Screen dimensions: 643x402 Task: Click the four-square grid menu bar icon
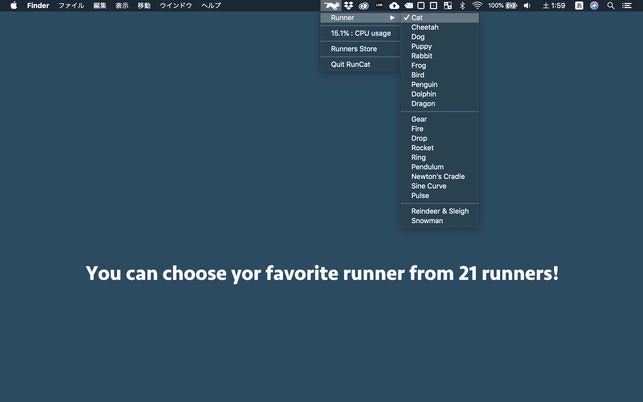click(448, 6)
